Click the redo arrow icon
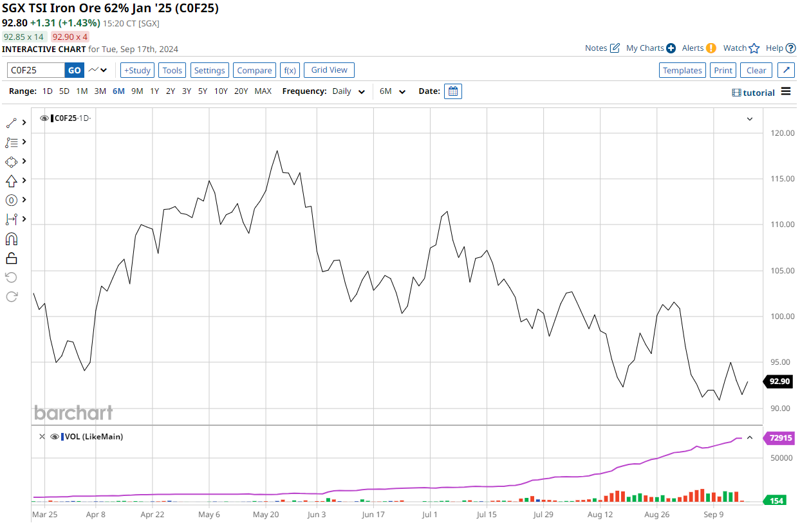The height and width of the screenshot is (532, 800). pos(12,297)
